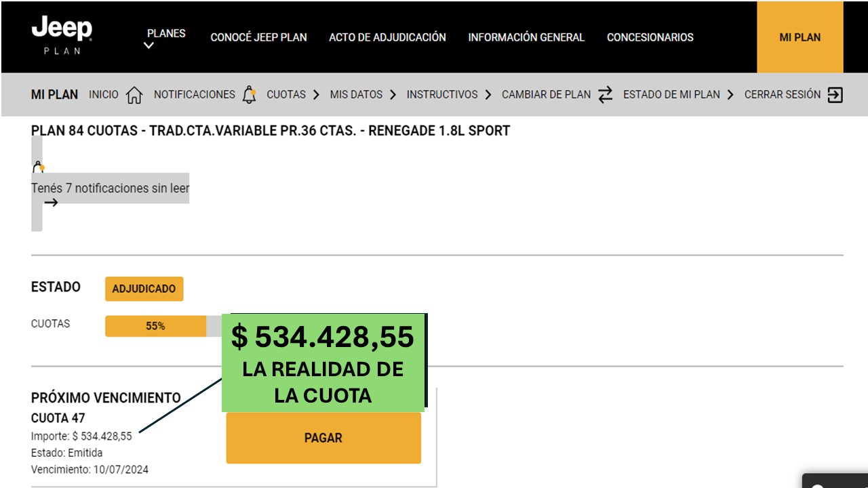Open the home icon next to INICIO

[x=134, y=95]
